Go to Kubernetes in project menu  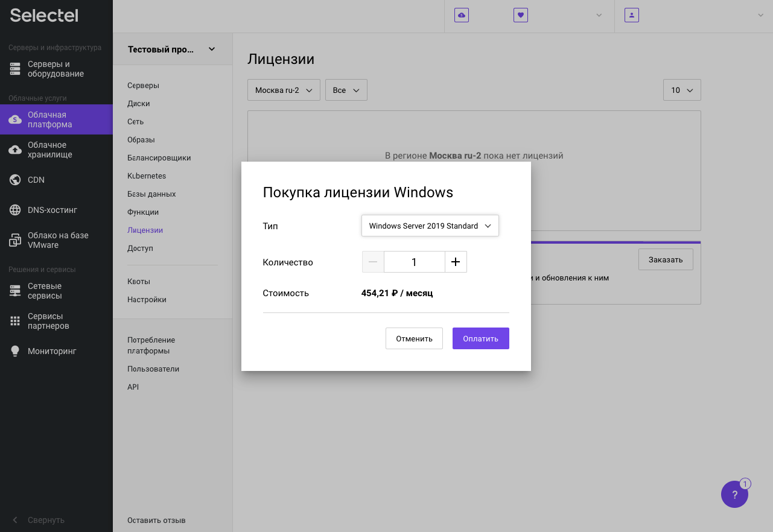point(147,176)
